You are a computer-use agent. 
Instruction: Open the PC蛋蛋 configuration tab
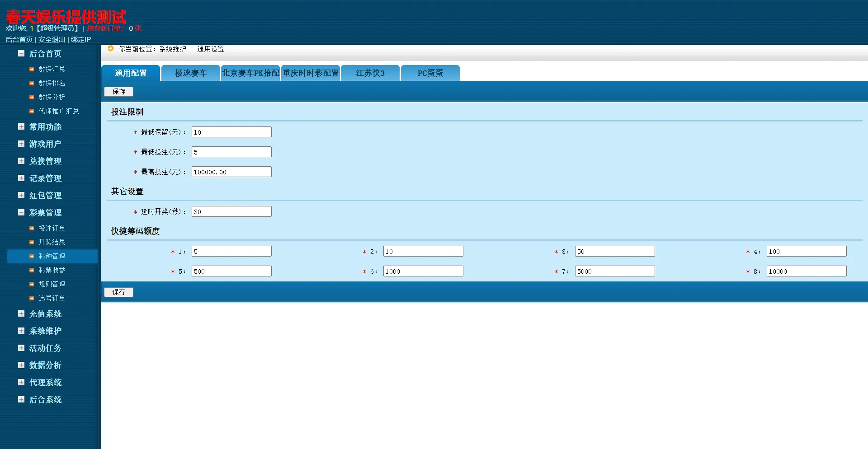430,73
